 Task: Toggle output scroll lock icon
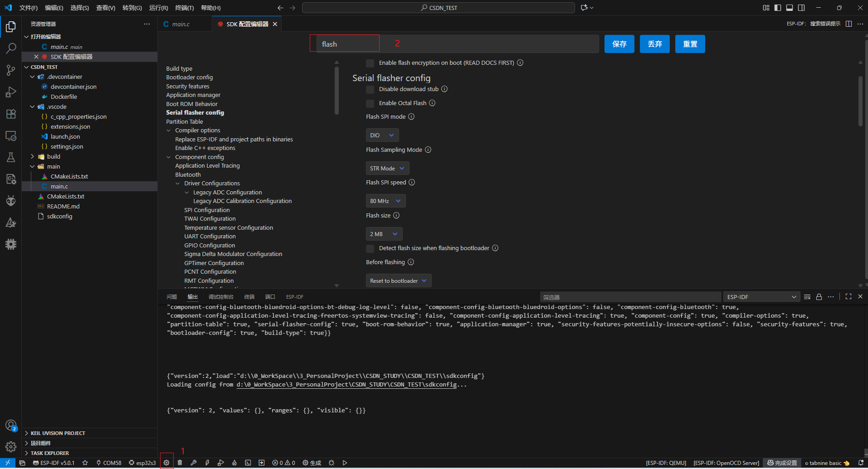click(819, 297)
